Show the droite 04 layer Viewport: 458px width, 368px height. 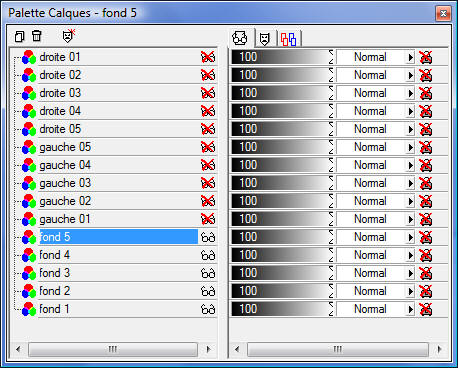(x=208, y=111)
